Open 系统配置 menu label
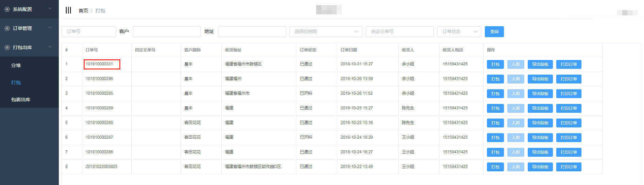Screen dimensions: 644x185 (22, 9)
